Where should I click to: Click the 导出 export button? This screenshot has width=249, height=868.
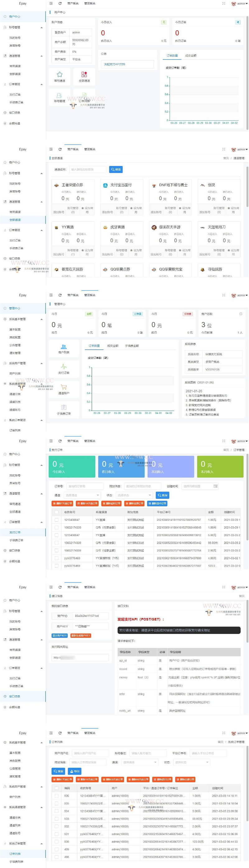[75, 771]
